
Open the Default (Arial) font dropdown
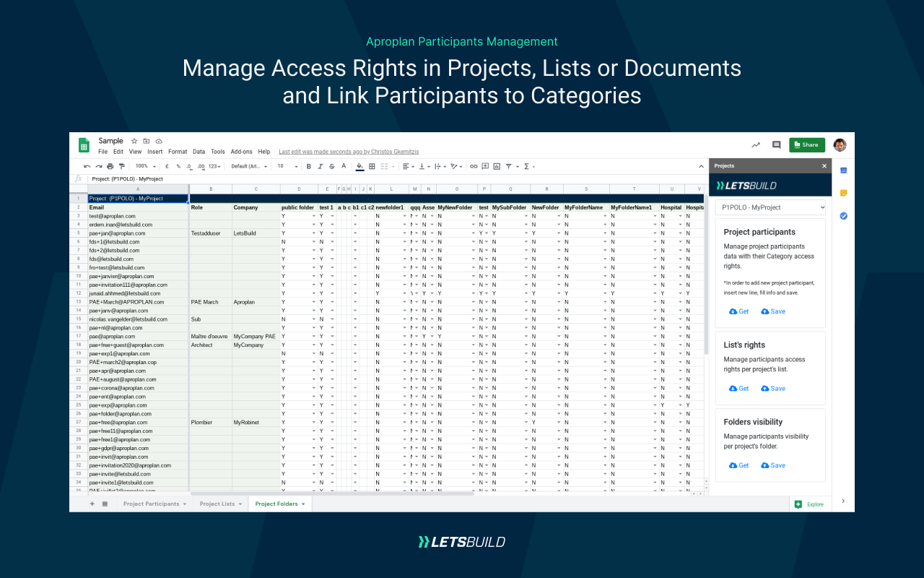point(249,166)
